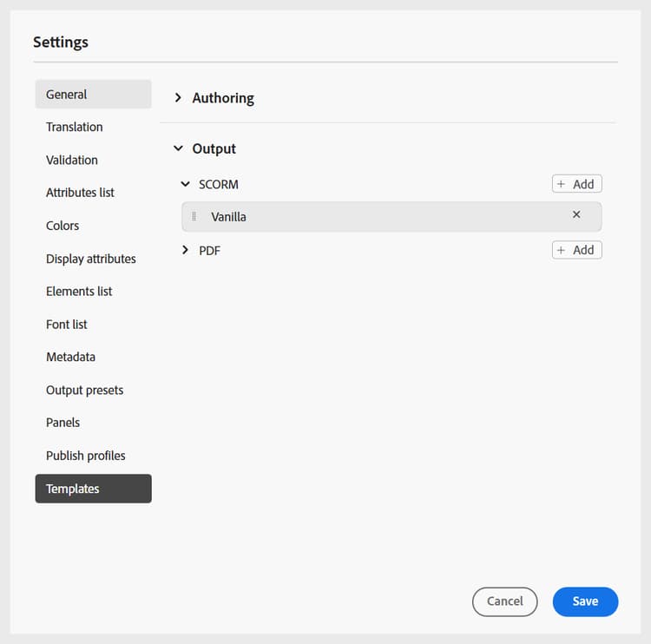Add a new PDF template
Viewport: 651px width, 644px height.
pyautogui.click(x=576, y=250)
